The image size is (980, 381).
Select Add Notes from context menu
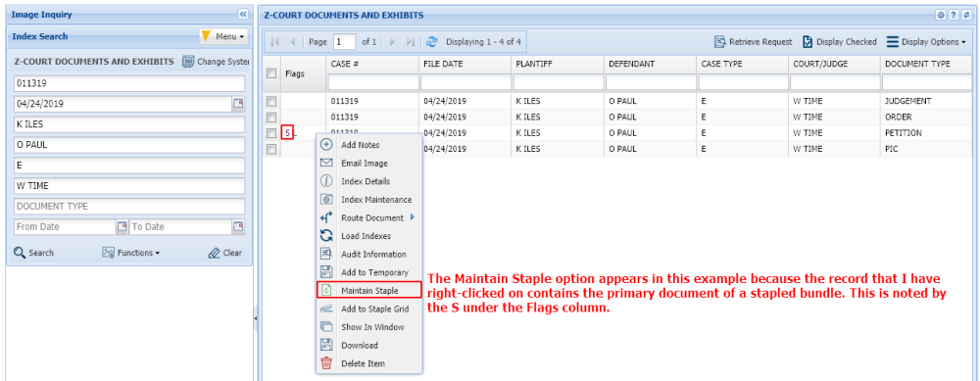[x=369, y=145]
